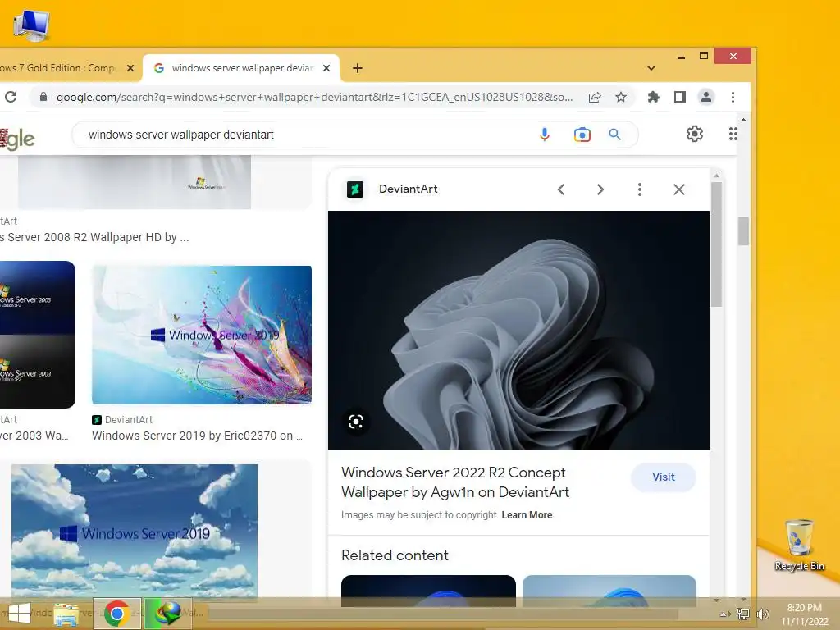Click the DeviantArt logo in preview panel
Screen dimensions: 840x630
click(355, 189)
